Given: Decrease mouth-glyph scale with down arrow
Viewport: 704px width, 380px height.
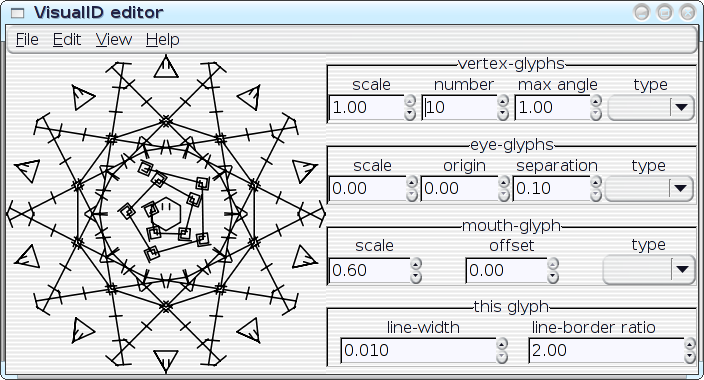Looking at the screenshot, I should (x=416, y=277).
